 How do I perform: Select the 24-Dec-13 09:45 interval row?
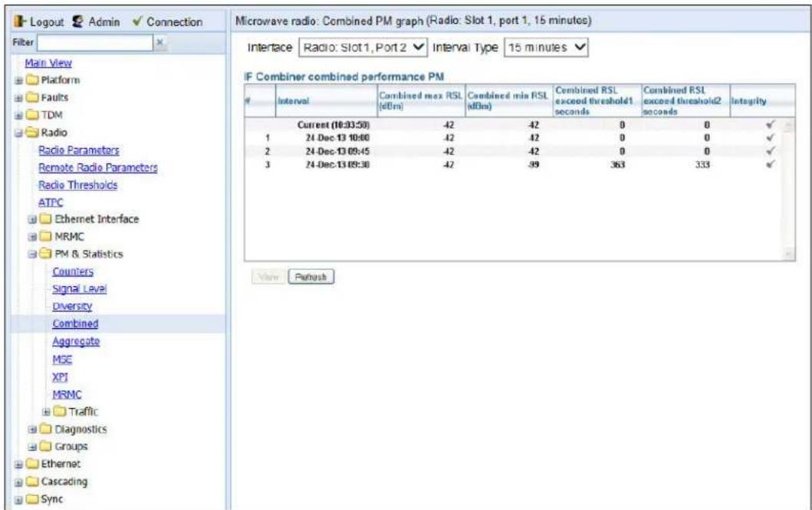pyautogui.click(x=513, y=151)
